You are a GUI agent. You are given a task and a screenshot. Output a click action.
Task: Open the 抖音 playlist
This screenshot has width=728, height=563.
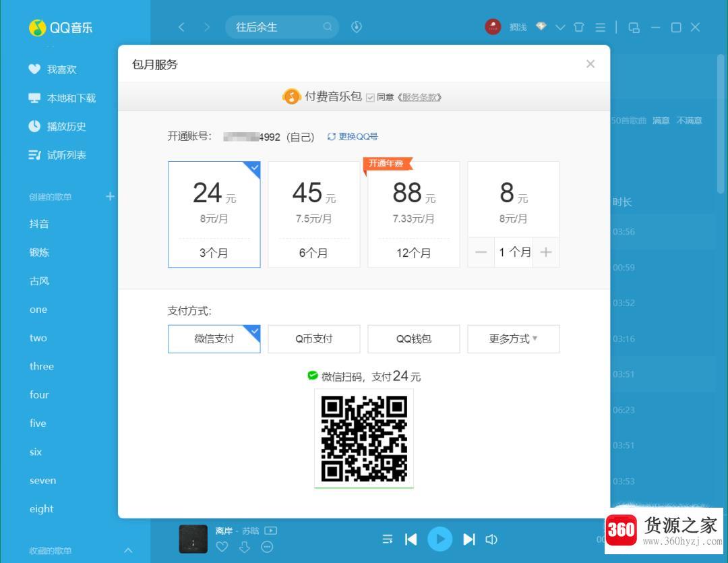point(39,224)
